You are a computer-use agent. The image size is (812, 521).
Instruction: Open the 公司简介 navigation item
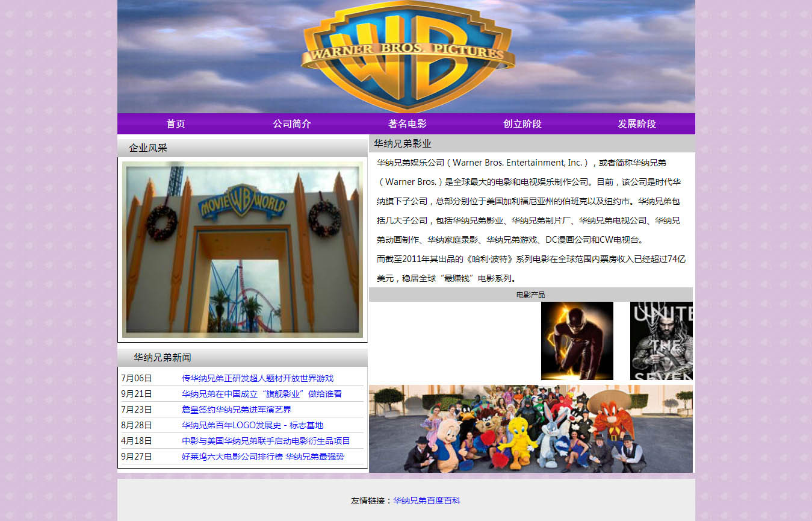click(292, 124)
